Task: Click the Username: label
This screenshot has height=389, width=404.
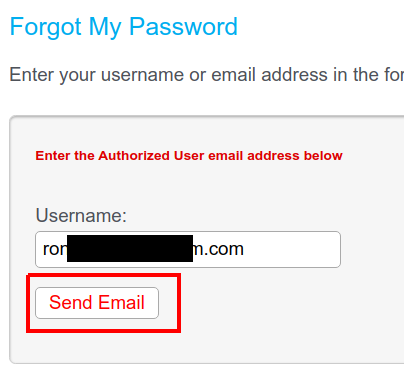Action: pos(81,215)
